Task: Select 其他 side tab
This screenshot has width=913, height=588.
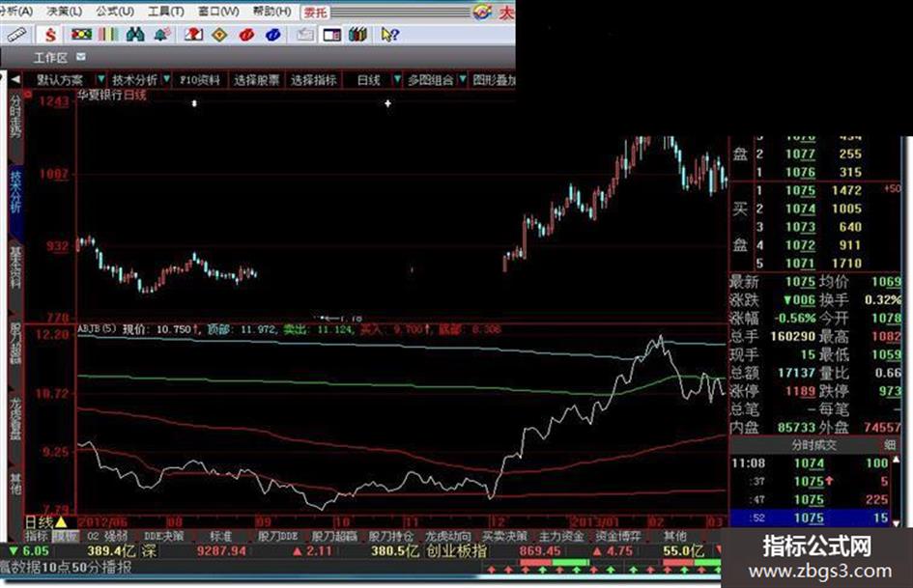Action: (x=15, y=483)
